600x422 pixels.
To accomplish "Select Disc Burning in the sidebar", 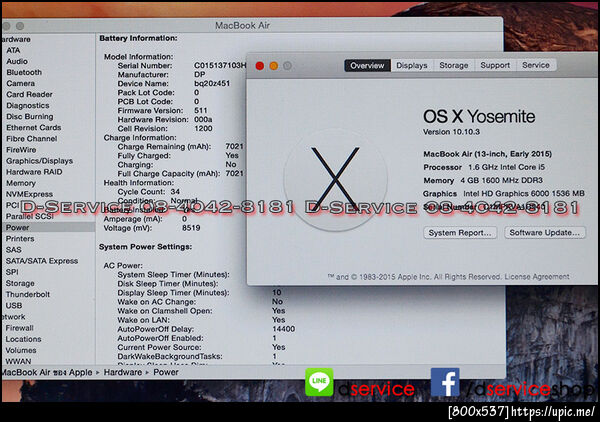I will pos(29,117).
